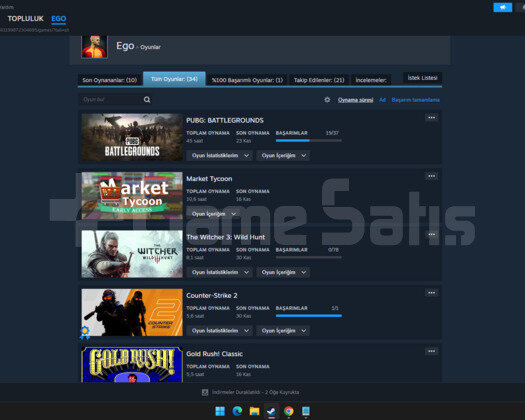Click the search magnifier icon
The width and height of the screenshot is (525, 420).
click(x=147, y=99)
